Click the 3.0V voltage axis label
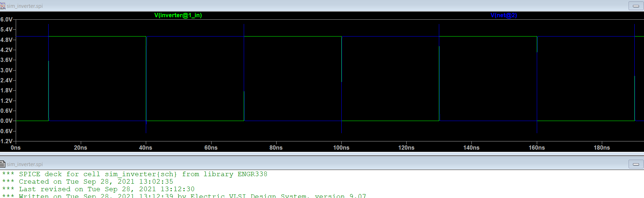This screenshot has height=198, width=644. pyautogui.click(x=6, y=70)
